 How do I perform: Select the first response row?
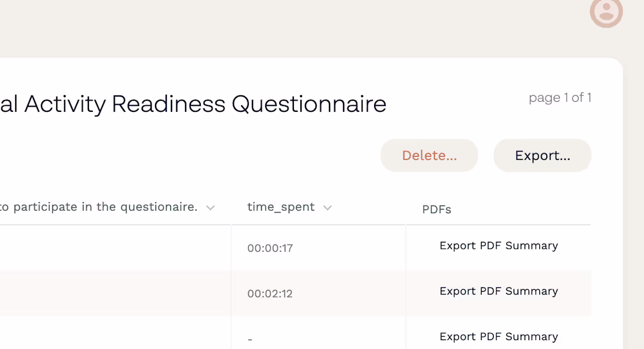point(117,248)
